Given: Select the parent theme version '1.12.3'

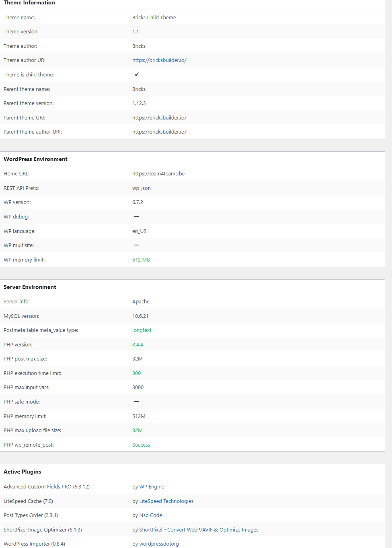Looking at the screenshot, I should 139,103.
